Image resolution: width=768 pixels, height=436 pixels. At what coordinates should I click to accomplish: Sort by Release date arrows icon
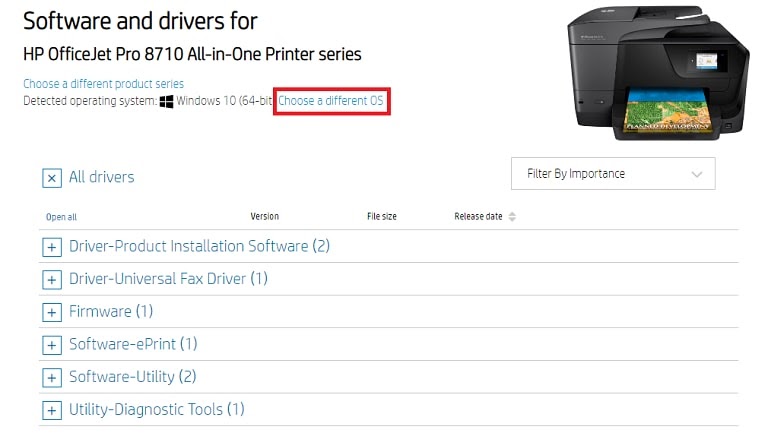512,217
